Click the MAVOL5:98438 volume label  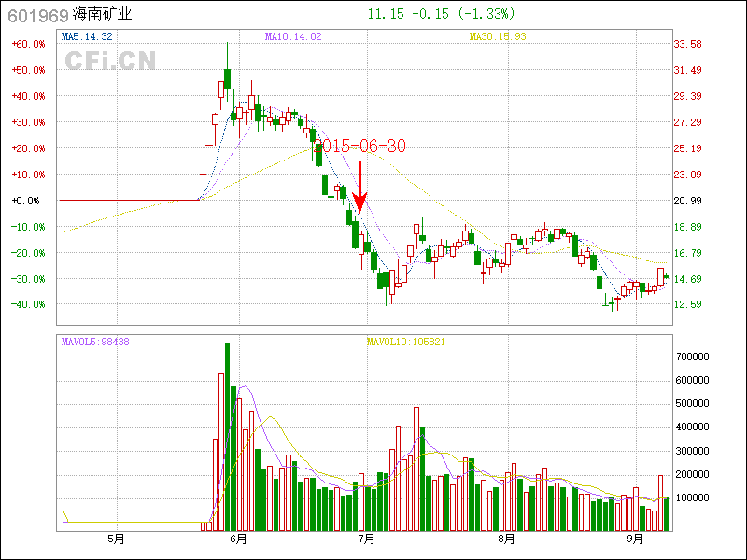click(95, 342)
